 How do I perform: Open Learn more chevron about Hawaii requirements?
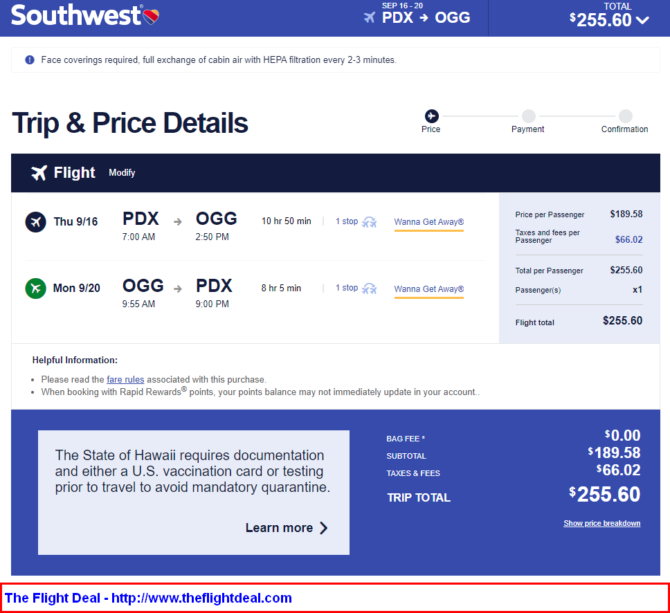(x=324, y=528)
